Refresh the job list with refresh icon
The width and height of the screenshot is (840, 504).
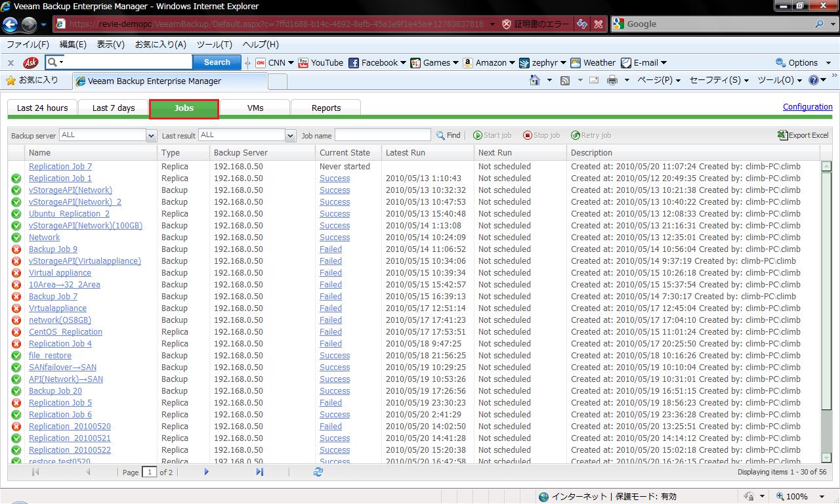point(318,472)
